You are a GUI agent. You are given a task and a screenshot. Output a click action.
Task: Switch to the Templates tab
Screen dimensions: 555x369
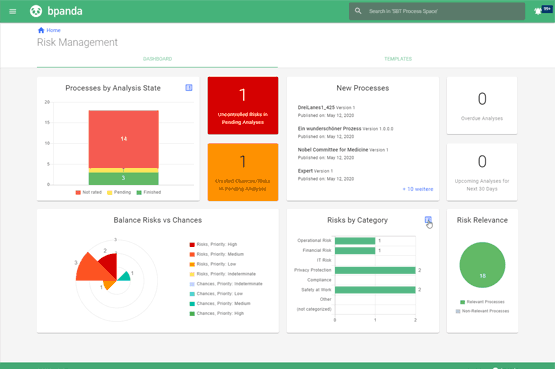coord(398,59)
